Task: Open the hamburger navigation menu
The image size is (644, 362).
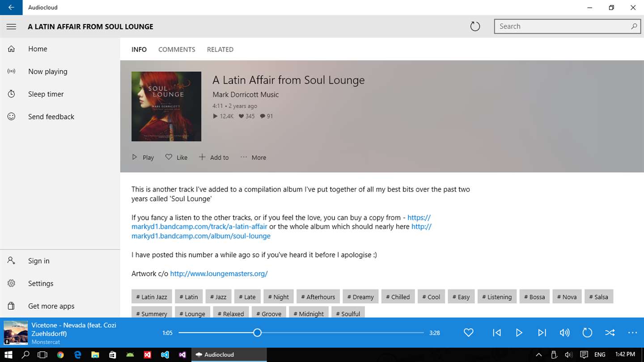Action: click(11, 26)
